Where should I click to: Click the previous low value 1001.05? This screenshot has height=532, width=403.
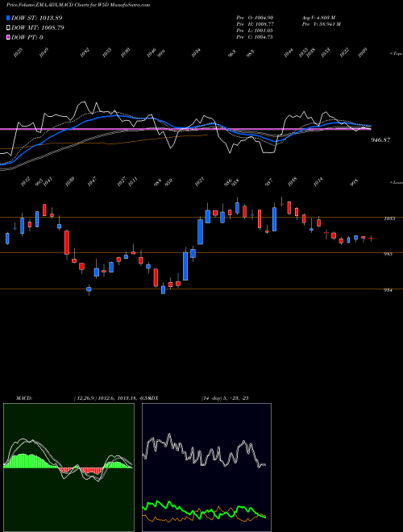pyautogui.click(x=264, y=31)
